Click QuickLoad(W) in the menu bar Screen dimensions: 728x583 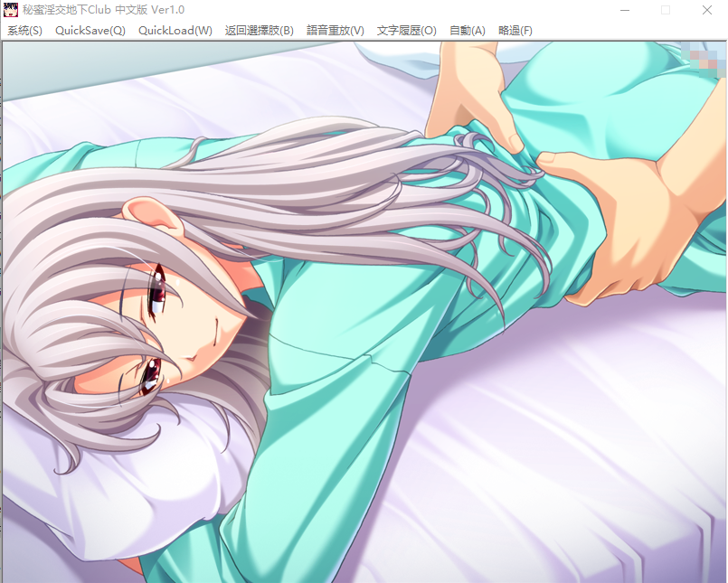[175, 31]
